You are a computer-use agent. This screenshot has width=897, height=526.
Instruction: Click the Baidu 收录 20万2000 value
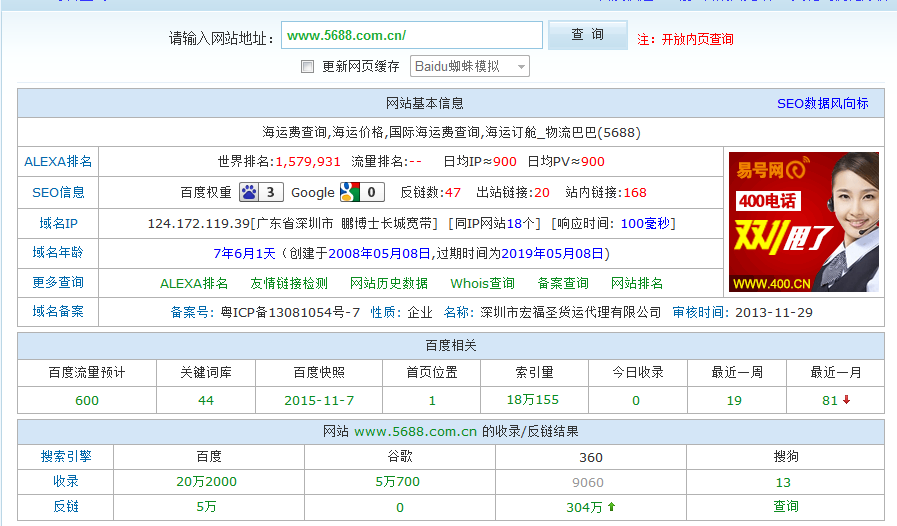[207, 482]
